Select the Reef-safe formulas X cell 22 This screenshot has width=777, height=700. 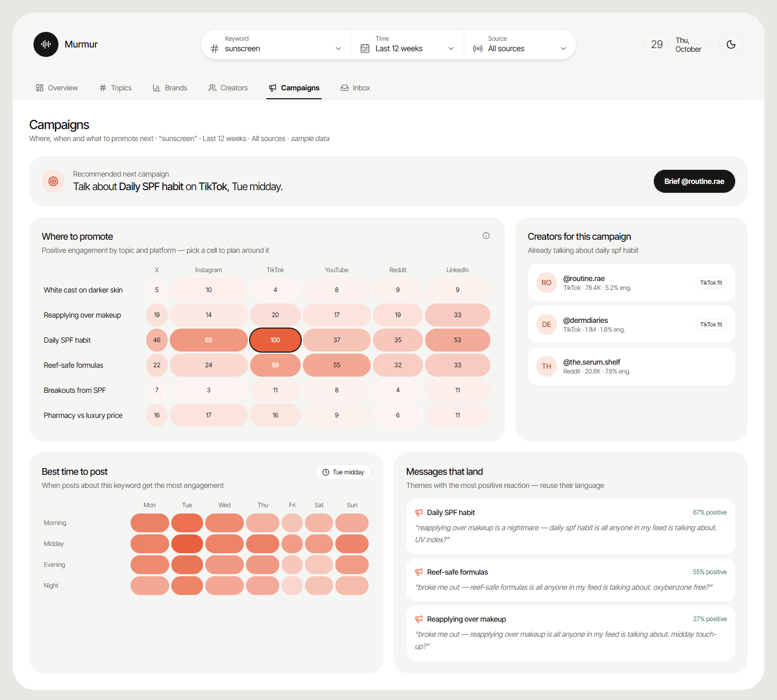point(157,365)
